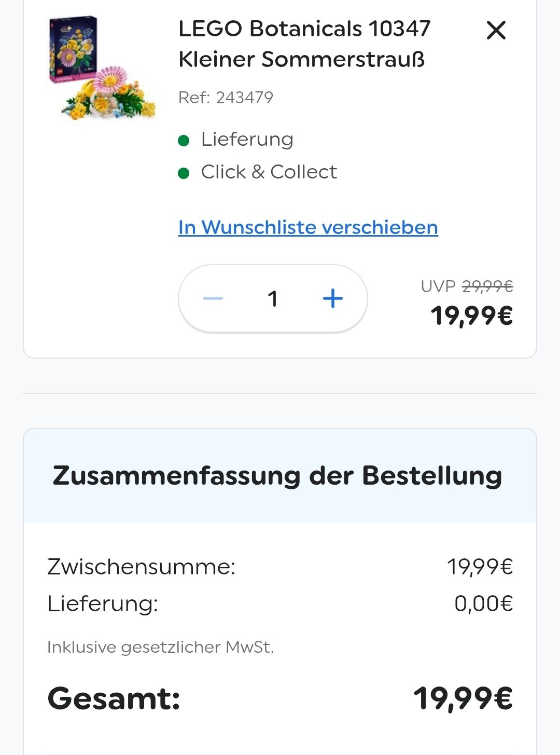Click the green dot beside Lieferung availability
Screen dimensions: 560x755
[184, 141]
